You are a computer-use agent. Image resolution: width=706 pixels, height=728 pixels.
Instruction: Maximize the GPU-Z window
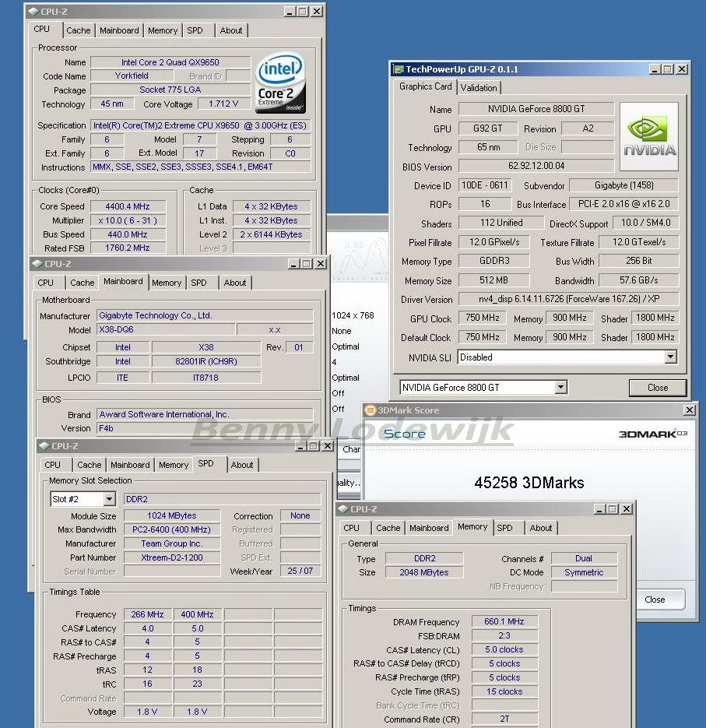coord(668,69)
